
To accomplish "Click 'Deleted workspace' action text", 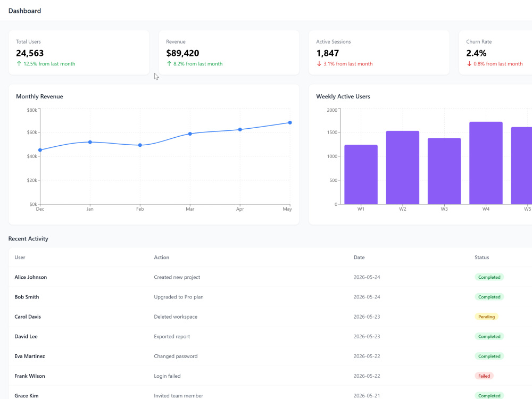I will tap(176, 317).
